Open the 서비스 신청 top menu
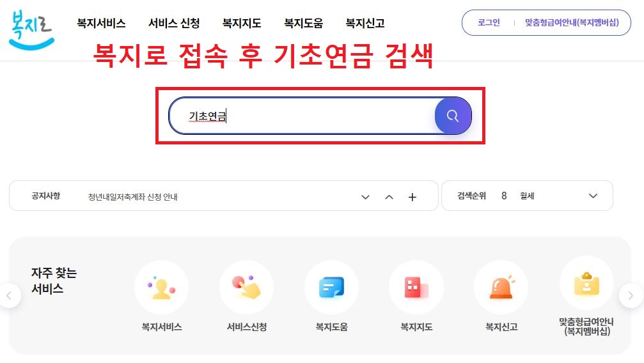 [174, 24]
